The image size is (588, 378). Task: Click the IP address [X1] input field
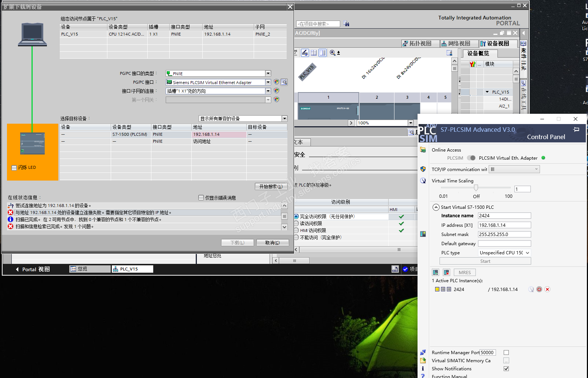tap(504, 225)
